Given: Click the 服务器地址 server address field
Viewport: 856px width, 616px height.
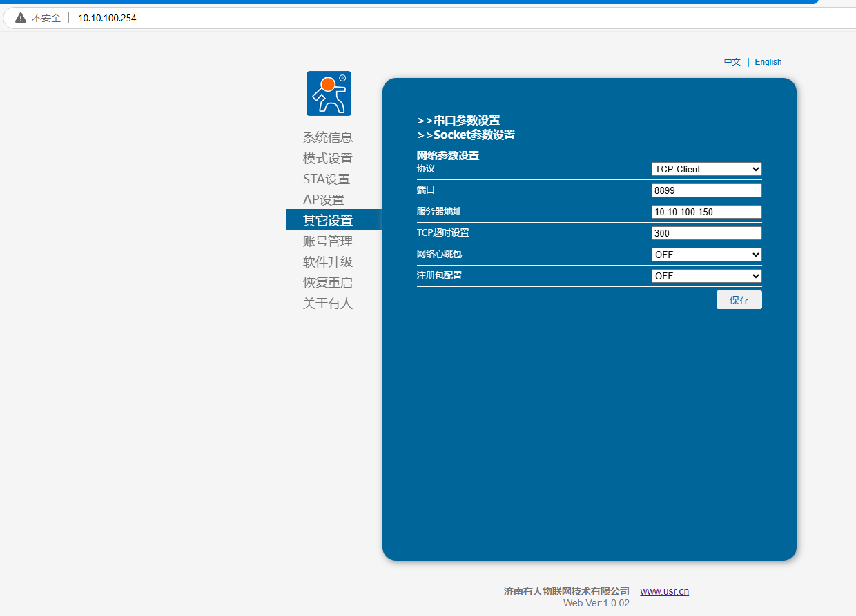Looking at the screenshot, I should pos(706,212).
